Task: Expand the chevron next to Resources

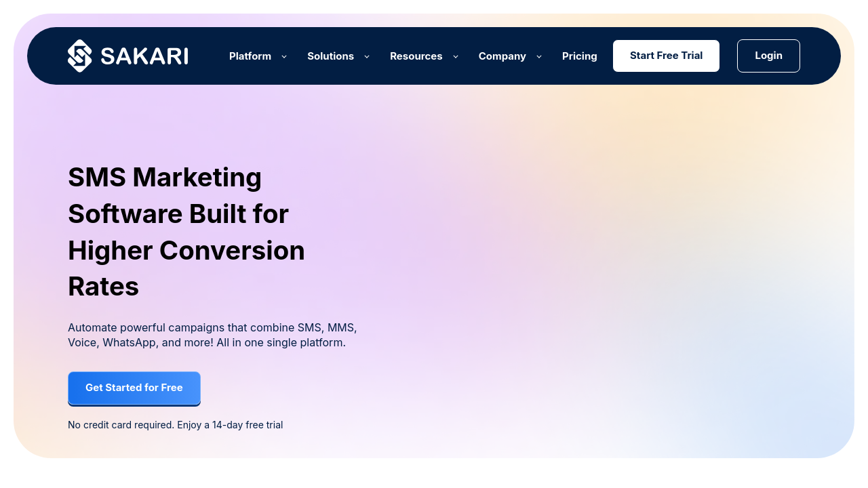Action: 456,56
